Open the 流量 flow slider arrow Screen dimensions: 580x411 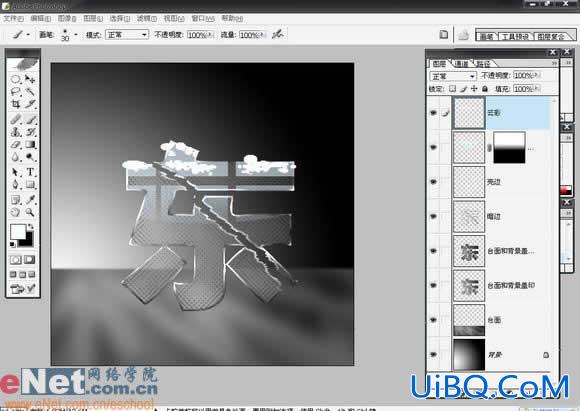pyautogui.click(x=263, y=35)
